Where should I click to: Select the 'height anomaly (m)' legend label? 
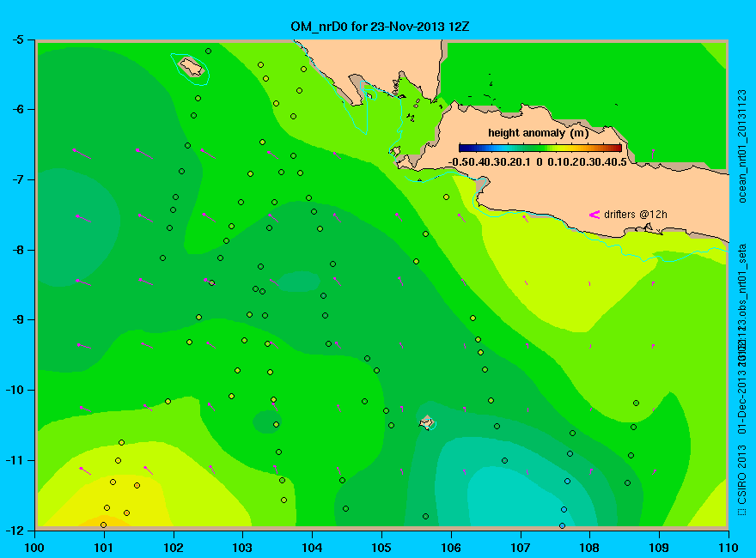coord(538,133)
